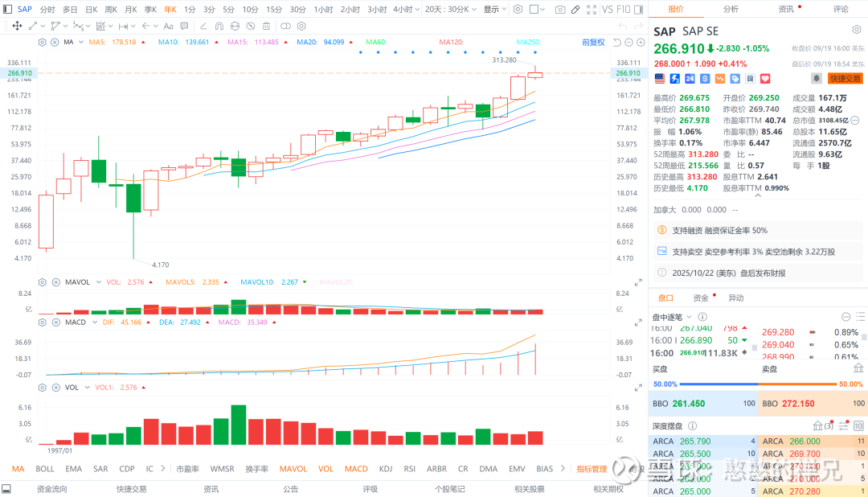
Task: Open the layout grid dropdown
Action: pyautogui.click(x=537, y=10)
